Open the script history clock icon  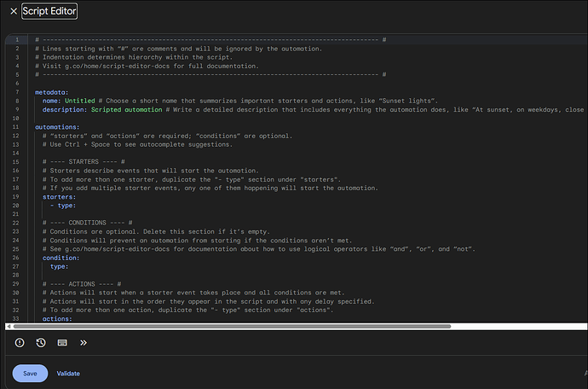click(41, 343)
